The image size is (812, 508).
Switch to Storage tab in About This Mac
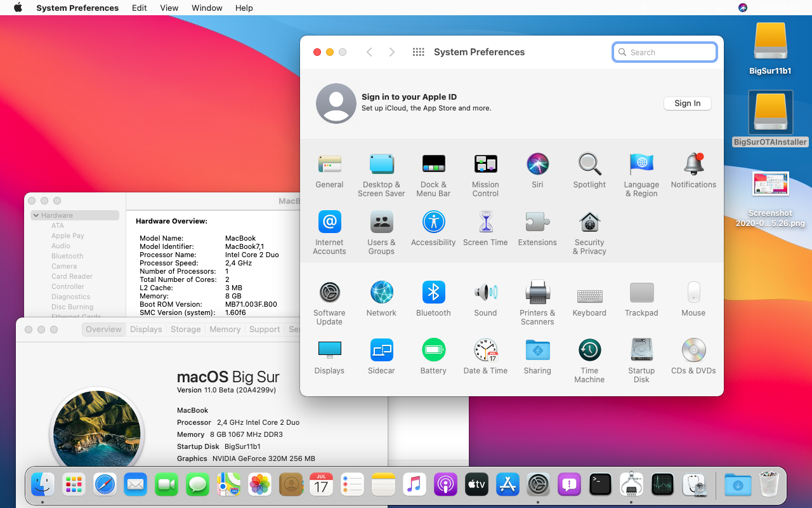[x=185, y=330]
